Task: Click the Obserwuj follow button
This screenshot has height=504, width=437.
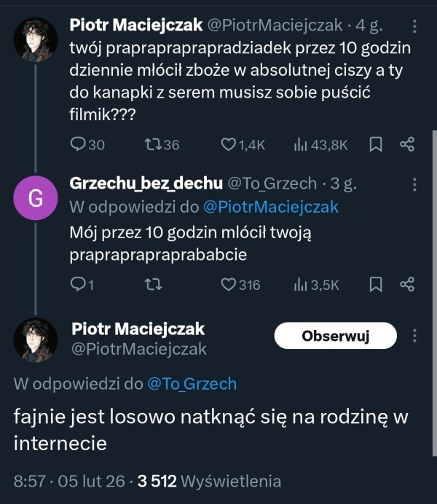Action: tap(336, 336)
